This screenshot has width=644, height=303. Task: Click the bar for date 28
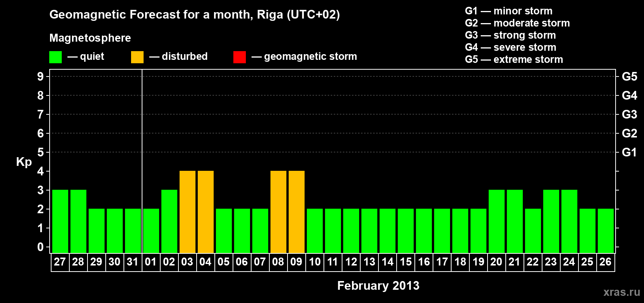point(78,222)
